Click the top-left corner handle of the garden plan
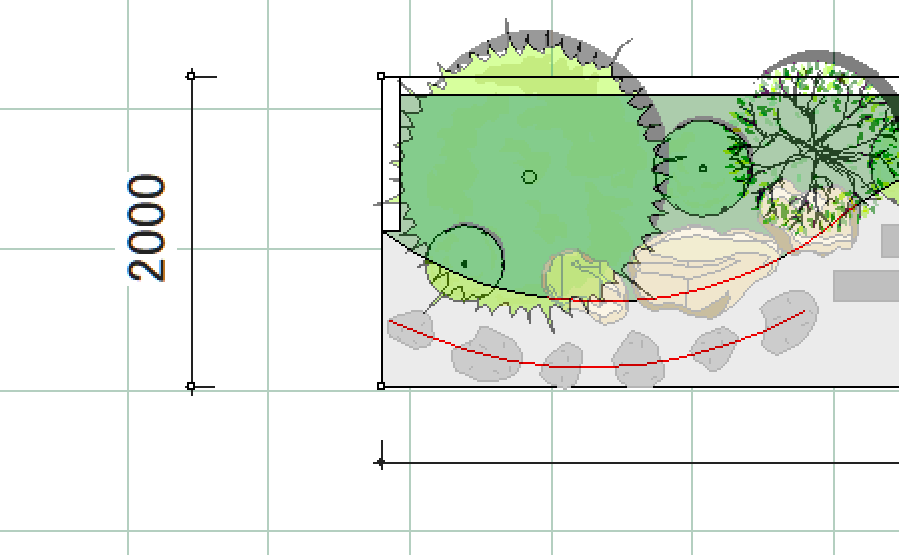The width and height of the screenshot is (899, 555). click(381, 76)
